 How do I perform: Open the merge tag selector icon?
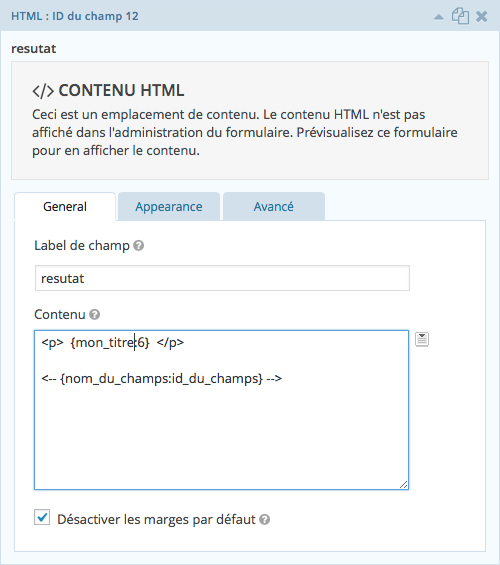pos(422,339)
